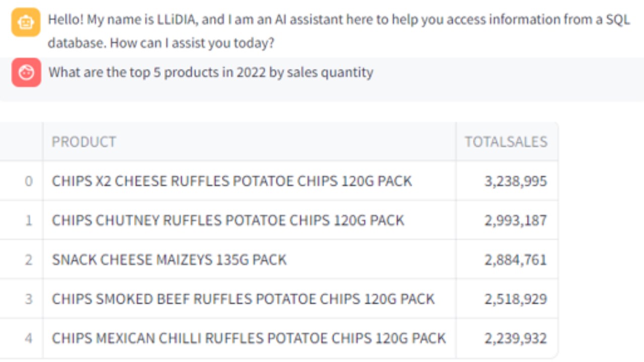
Task: Click the 2,239,932 total sales value
Action: click(515, 338)
